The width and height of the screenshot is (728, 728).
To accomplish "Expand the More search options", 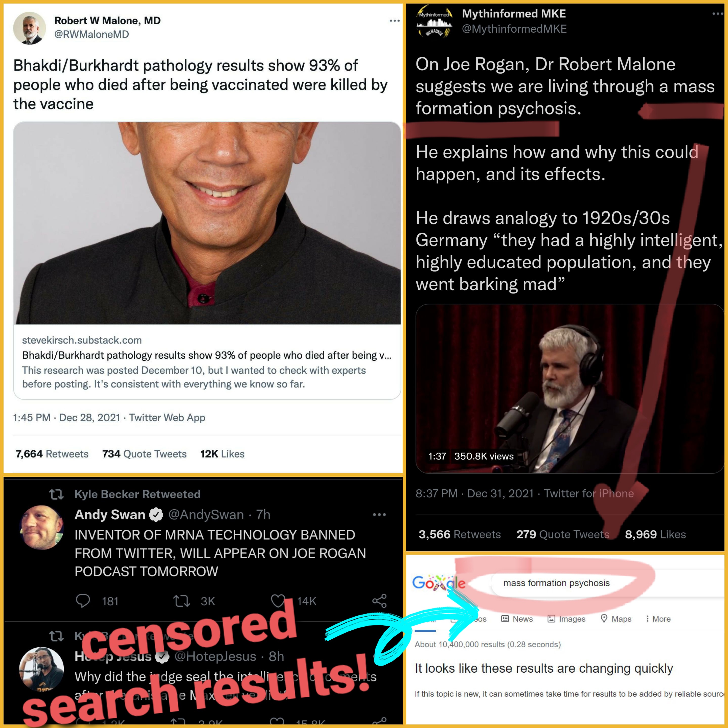I will tap(658, 619).
